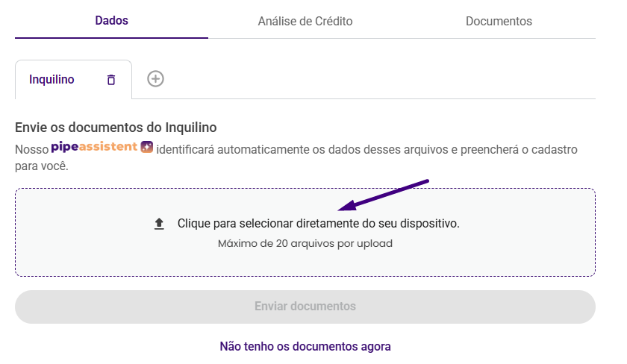Add a new person with plus icon
Image resolution: width=627 pixels, height=364 pixels.
(155, 79)
